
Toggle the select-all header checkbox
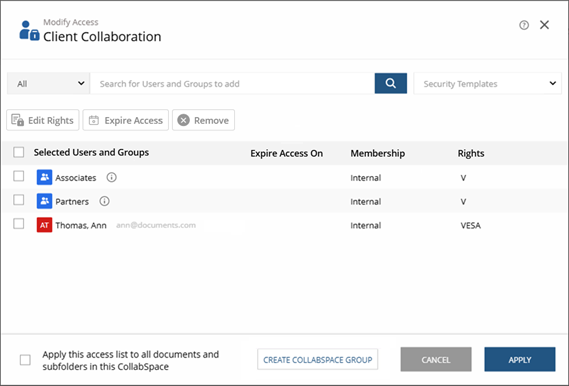tap(19, 152)
